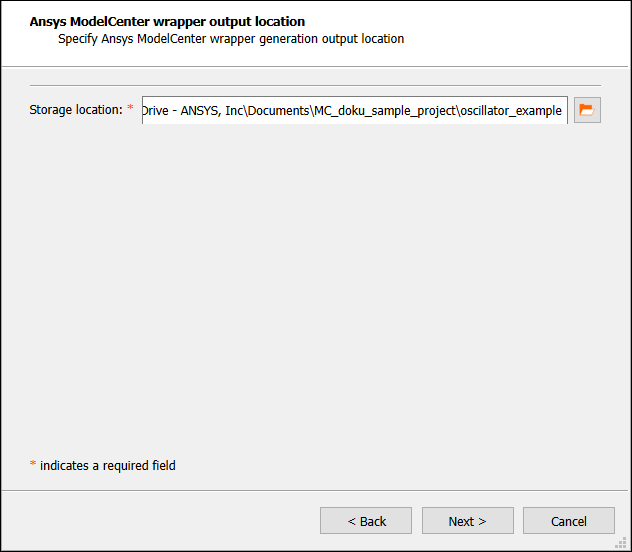Screen dimensions: 632x552
Task: Proceed with the Next button
Action: pyautogui.click(x=468, y=521)
